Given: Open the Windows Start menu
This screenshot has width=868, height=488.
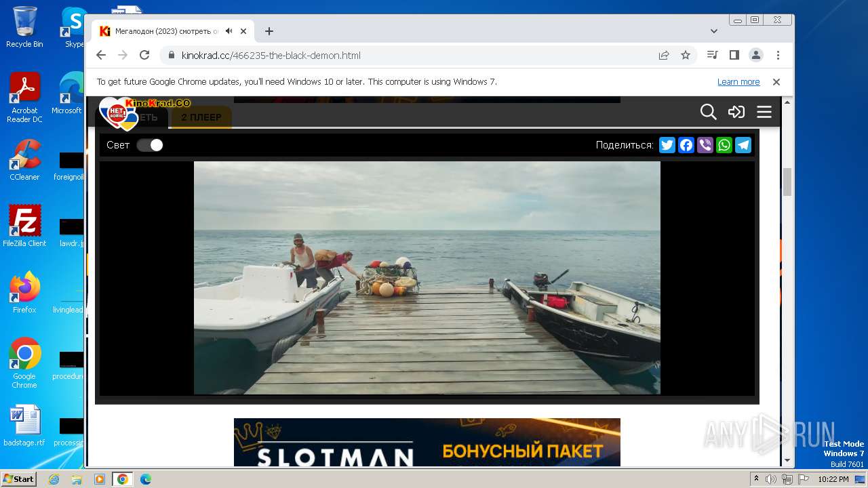Looking at the screenshot, I should pos(18,479).
